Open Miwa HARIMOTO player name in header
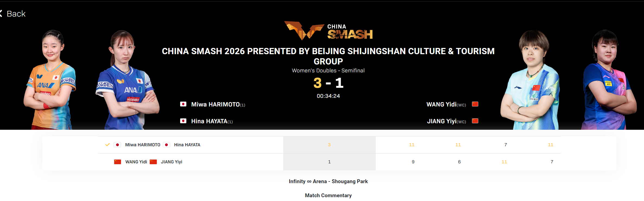This screenshot has height=201, width=644. (x=215, y=104)
